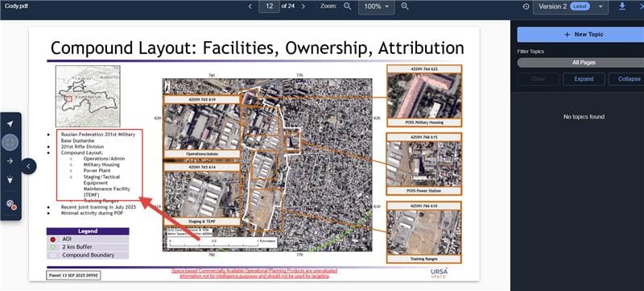Open the 100% zoom level dropdown
The image size is (644, 291).
pyautogui.click(x=376, y=7)
